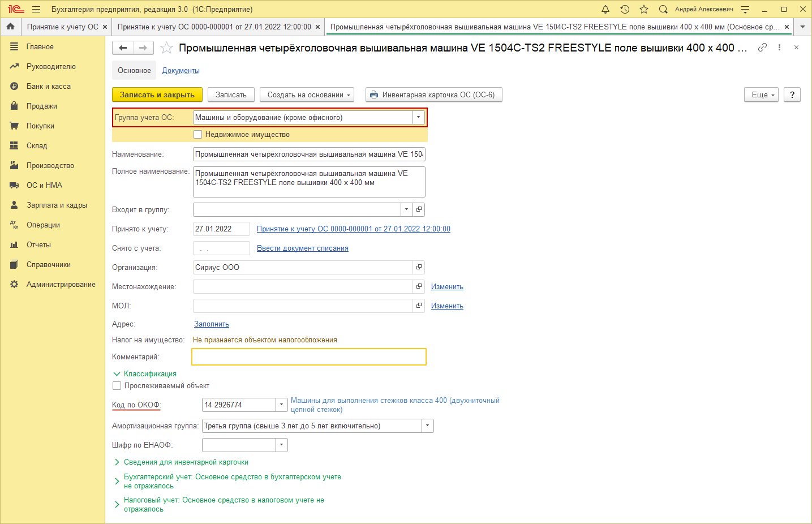This screenshot has width=812, height=524.
Task: Open Принятие к учету ОС 0000-000001 link
Action: click(x=354, y=229)
